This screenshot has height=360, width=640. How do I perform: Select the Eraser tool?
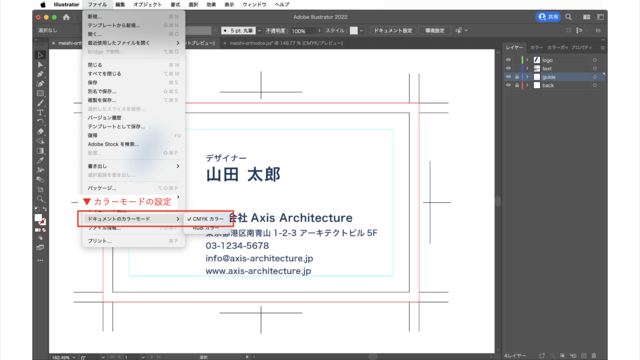40,132
